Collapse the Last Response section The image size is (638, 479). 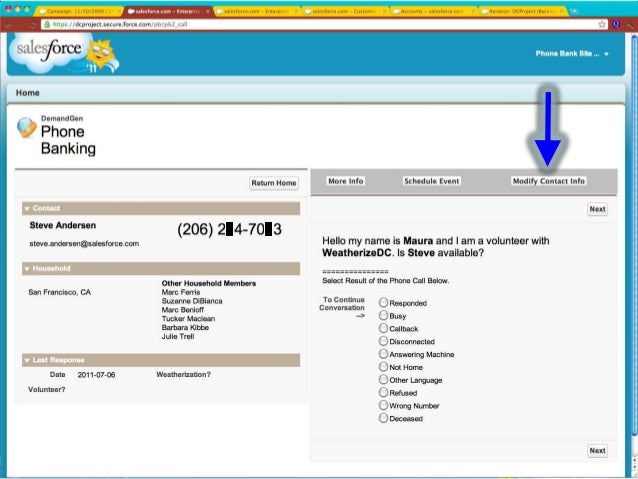click(x=27, y=360)
